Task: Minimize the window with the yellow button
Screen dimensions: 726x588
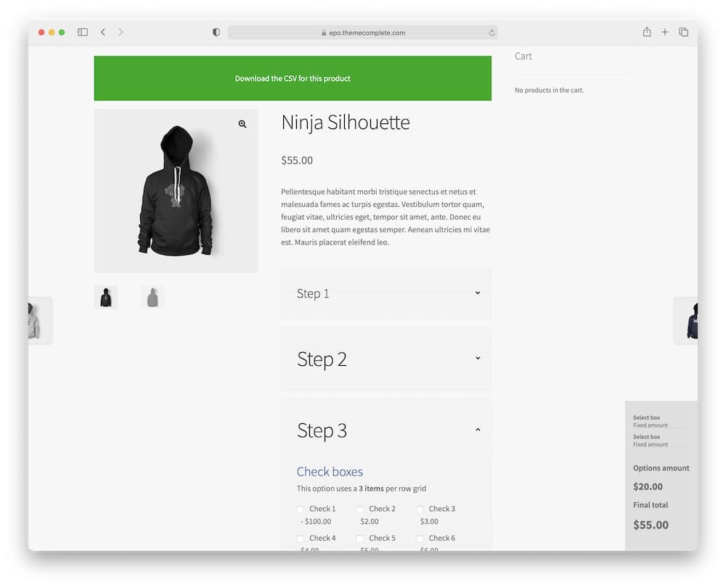Action: (52, 32)
